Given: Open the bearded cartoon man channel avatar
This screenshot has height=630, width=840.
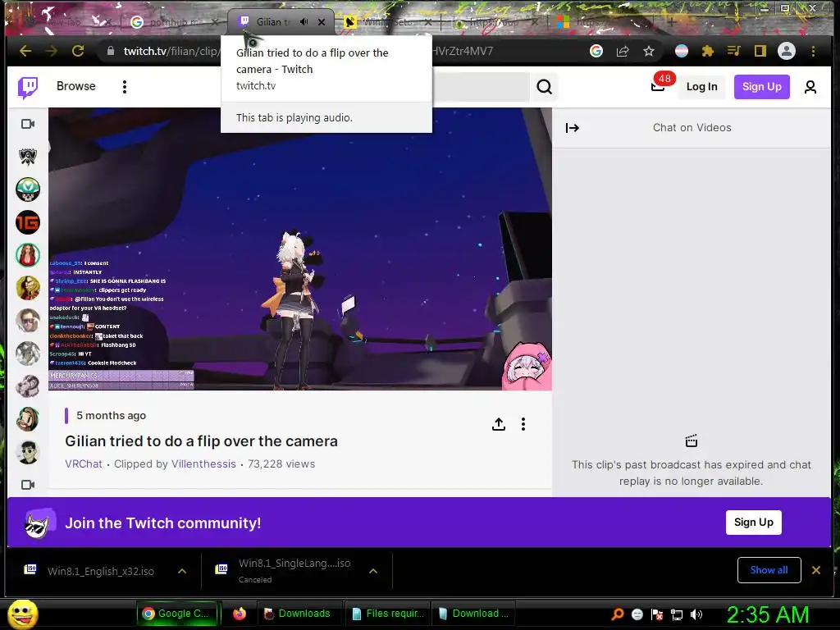Looking at the screenshot, I should [28, 419].
